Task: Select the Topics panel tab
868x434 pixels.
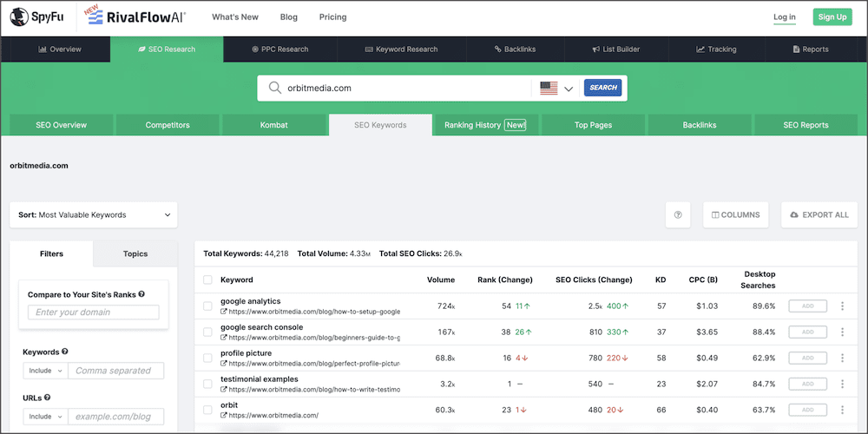Action: point(135,254)
